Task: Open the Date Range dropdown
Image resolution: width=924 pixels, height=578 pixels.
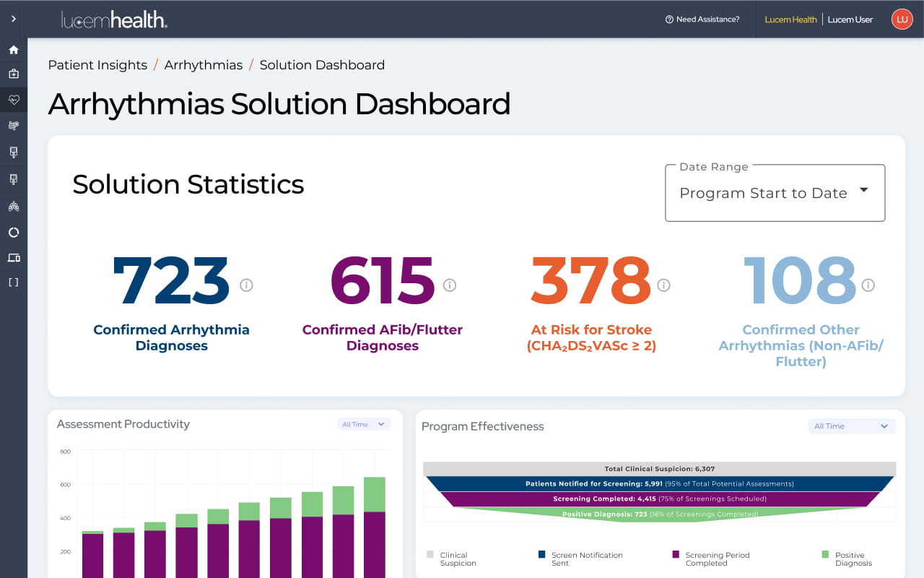Action: [x=775, y=193]
